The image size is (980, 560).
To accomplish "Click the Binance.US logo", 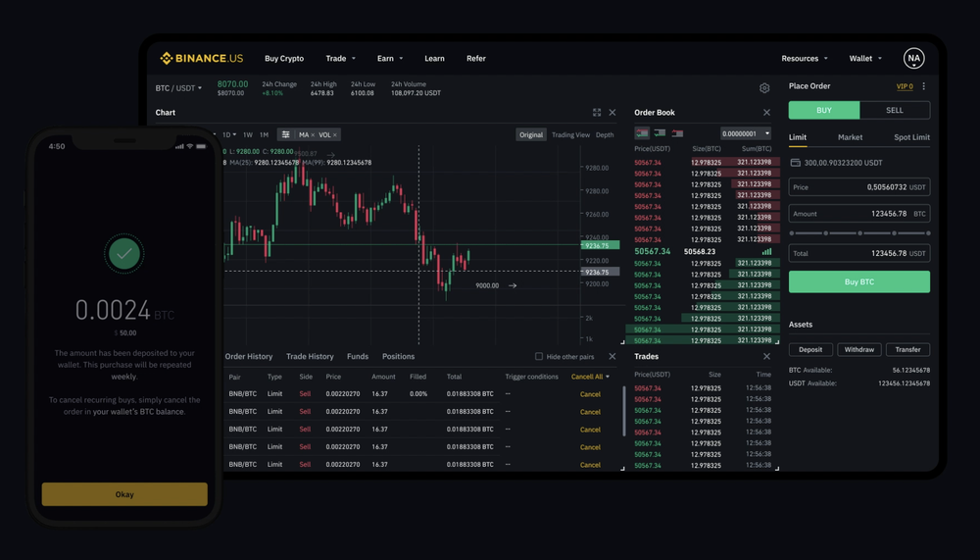I will [x=201, y=58].
